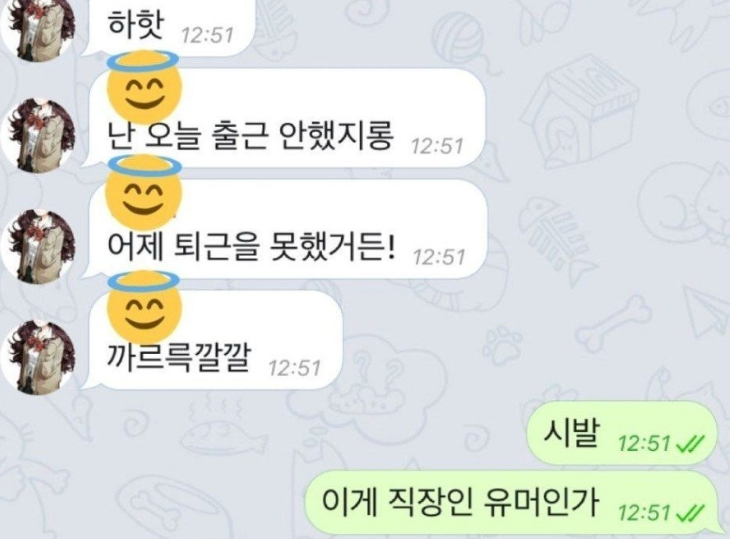Screen dimensions: 730x539
Task: Tap avatar beside the 하핫 message
Action: 38,28
